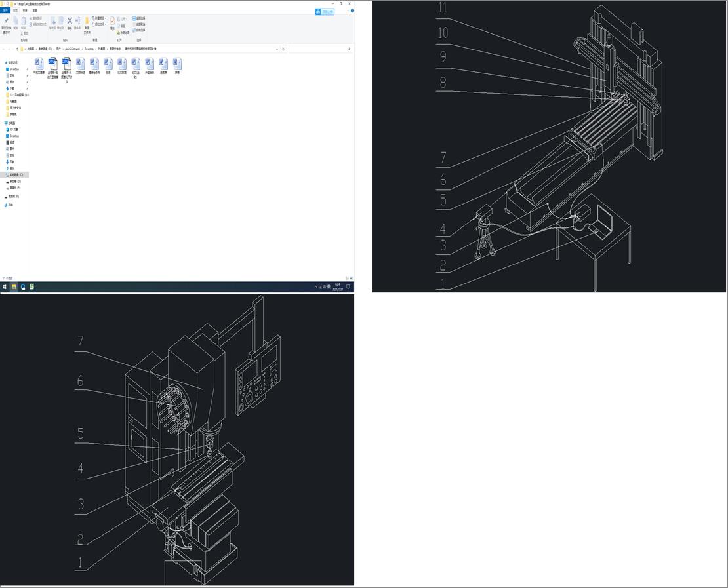This screenshot has height=588, width=728.
Task: Click Local Disk (C:) breadcrumb segment
Action: tap(45, 49)
